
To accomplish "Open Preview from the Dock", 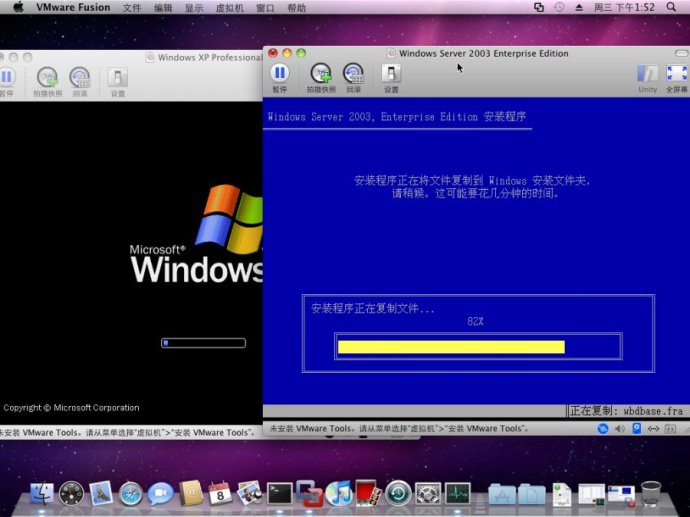I will coord(250,493).
